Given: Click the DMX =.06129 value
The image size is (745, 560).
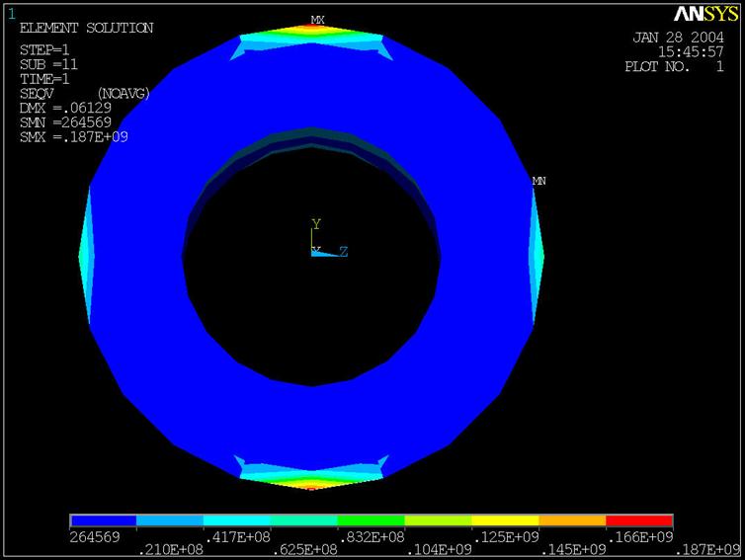Looking at the screenshot, I should pos(65,109).
